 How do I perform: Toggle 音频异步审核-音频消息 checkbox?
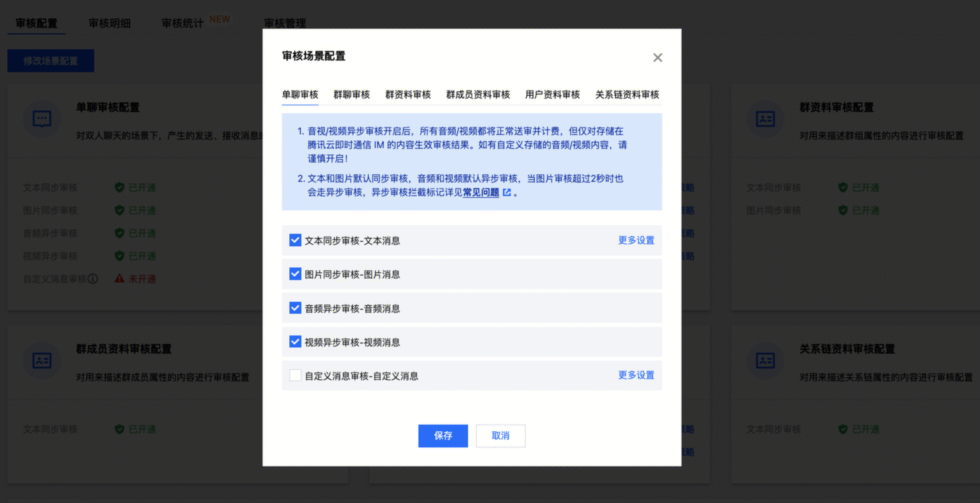point(295,308)
